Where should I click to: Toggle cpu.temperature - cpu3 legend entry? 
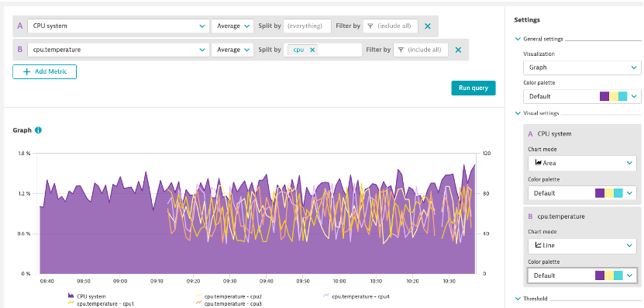coord(229,303)
